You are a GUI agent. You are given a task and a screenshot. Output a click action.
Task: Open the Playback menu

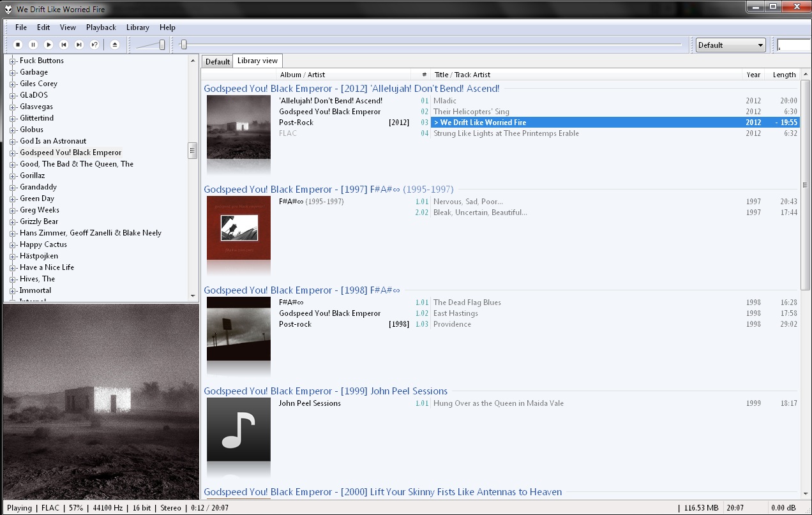(x=101, y=27)
